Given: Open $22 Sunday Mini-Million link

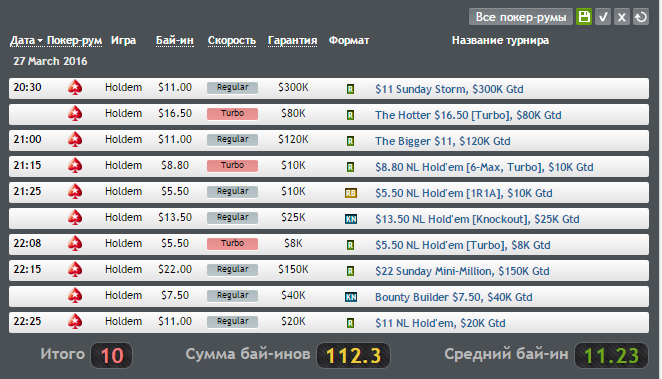Looking at the screenshot, I should [462, 271].
